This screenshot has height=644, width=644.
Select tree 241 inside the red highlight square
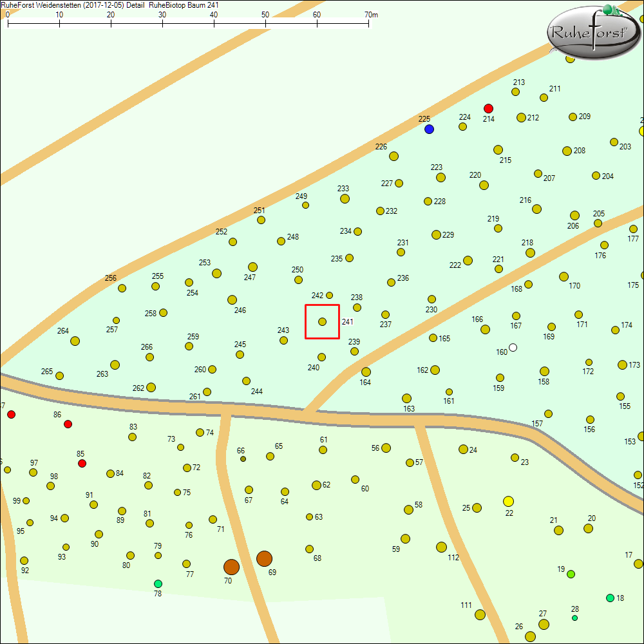tap(321, 321)
